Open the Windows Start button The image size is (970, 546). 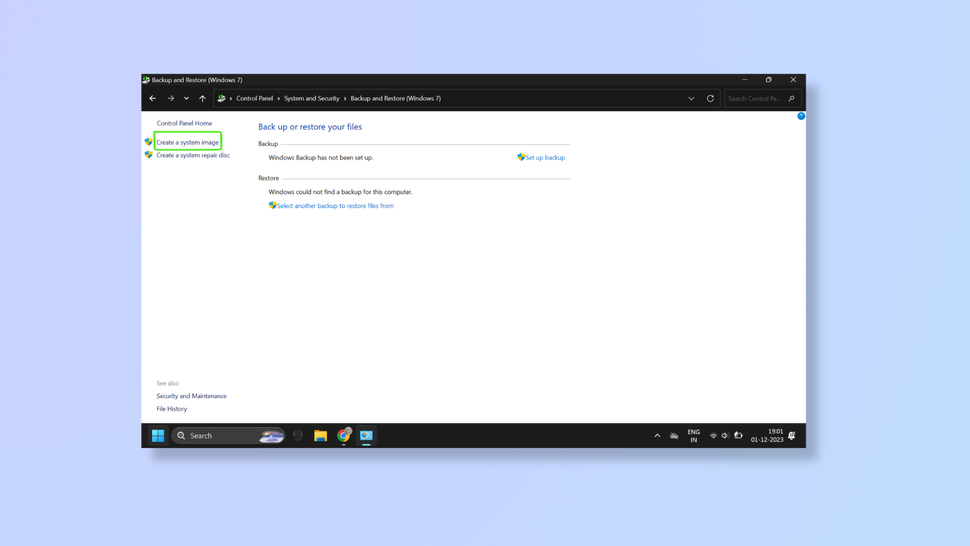tap(158, 435)
